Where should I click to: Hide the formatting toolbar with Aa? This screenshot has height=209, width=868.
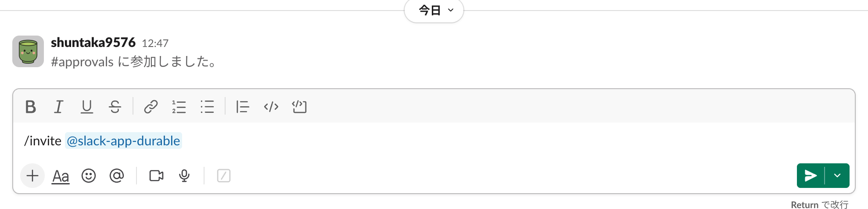point(61,176)
